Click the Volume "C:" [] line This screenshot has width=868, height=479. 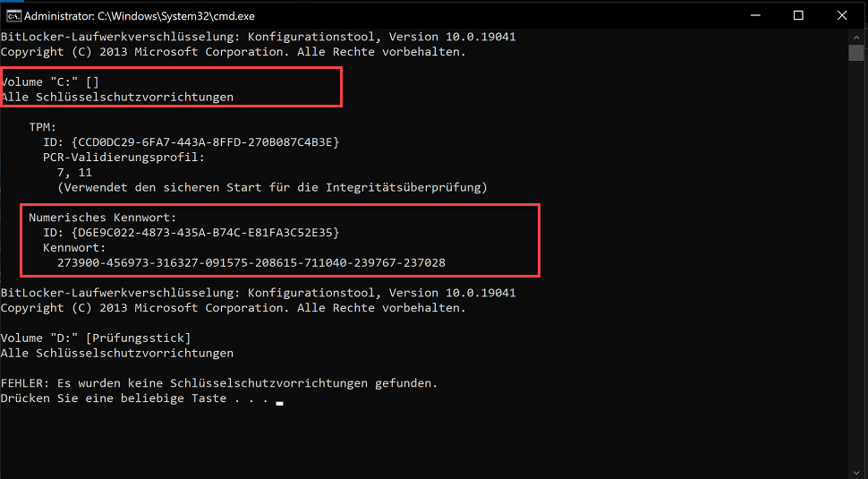coord(50,81)
